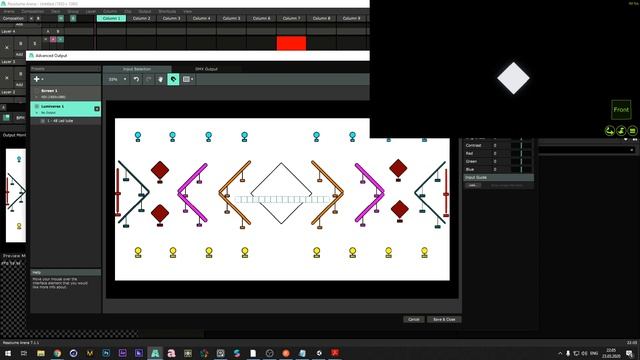Click the red clip in the Column 7 slot
Image resolution: width=640 pixels, height=360 pixels.
pyautogui.click(x=291, y=43)
